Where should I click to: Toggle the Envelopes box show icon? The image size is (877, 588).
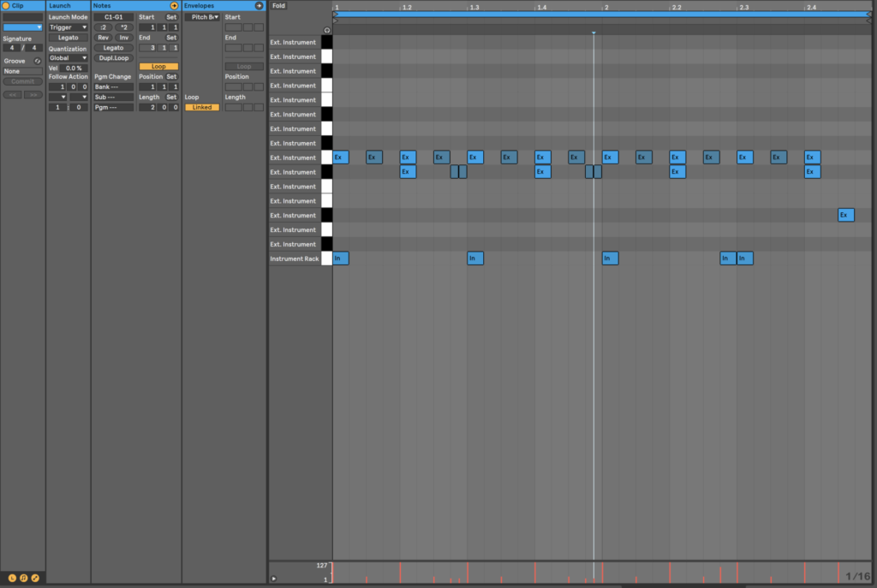35,578
